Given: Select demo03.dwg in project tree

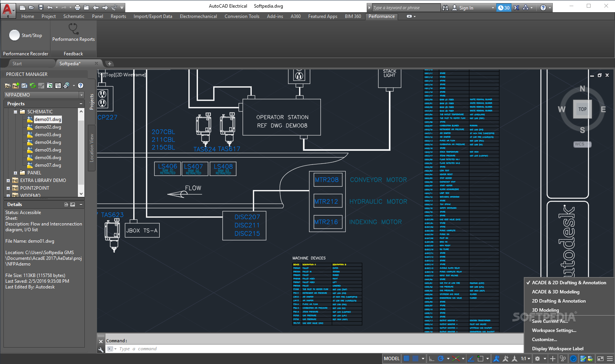Looking at the screenshot, I should (x=48, y=135).
